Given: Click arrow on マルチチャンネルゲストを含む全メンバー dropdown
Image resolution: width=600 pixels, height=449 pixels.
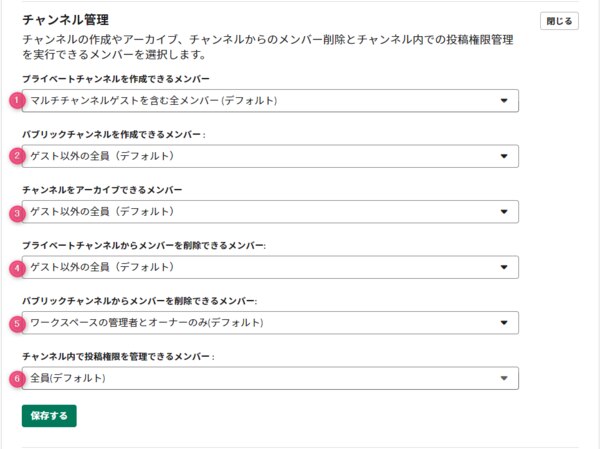Looking at the screenshot, I should pyautogui.click(x=504, y=101).
